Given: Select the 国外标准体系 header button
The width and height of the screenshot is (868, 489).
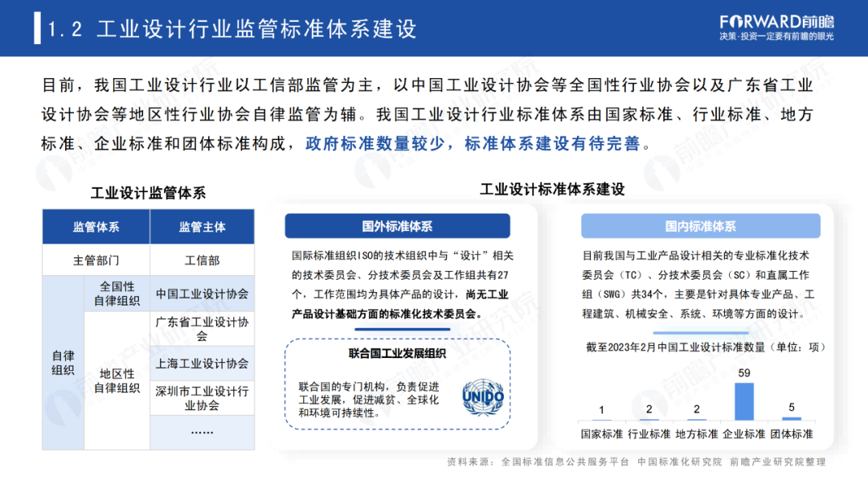Looking at the screenshot, I should (398, 226).
